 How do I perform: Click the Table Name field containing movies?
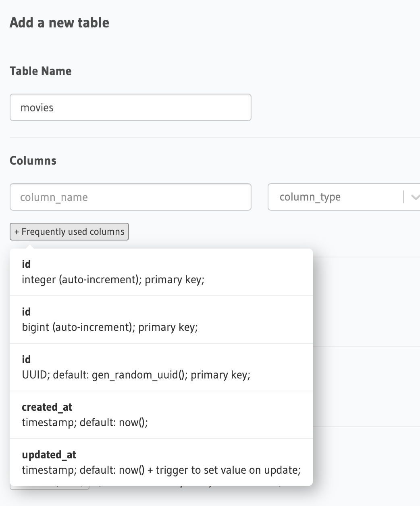click(130, 108)
